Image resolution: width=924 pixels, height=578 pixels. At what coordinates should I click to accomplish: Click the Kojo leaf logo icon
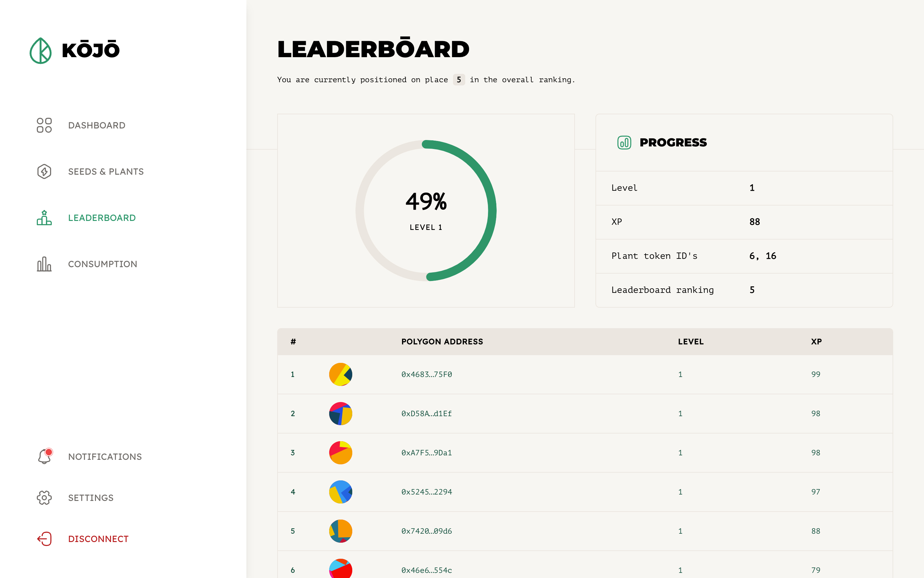40,50
